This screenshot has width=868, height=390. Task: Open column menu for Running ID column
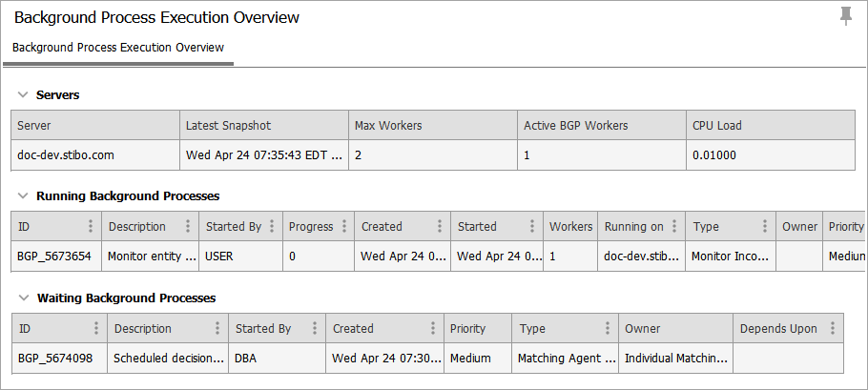(x=91, y=227)
